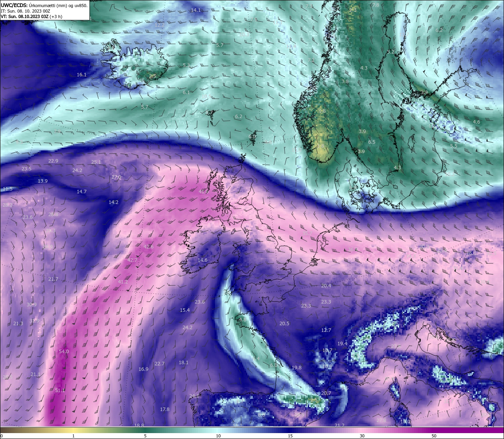Click the 51.1 value label
This screenshot has height=439, width=504.
pyautogui.click(x=60, y=391)
